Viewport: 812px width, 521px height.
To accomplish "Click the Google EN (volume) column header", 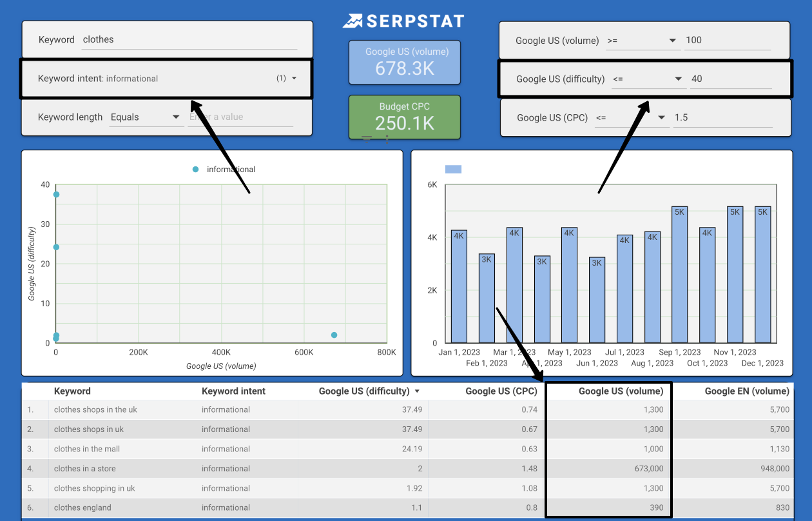I will 746,391.
